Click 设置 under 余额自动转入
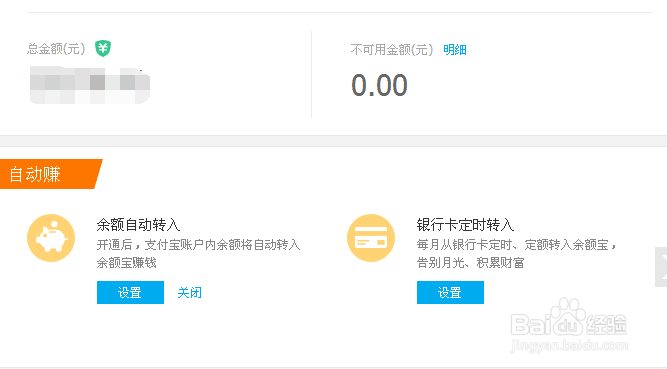The width and height of the screenshot is (667, 369). coord(130,292)
